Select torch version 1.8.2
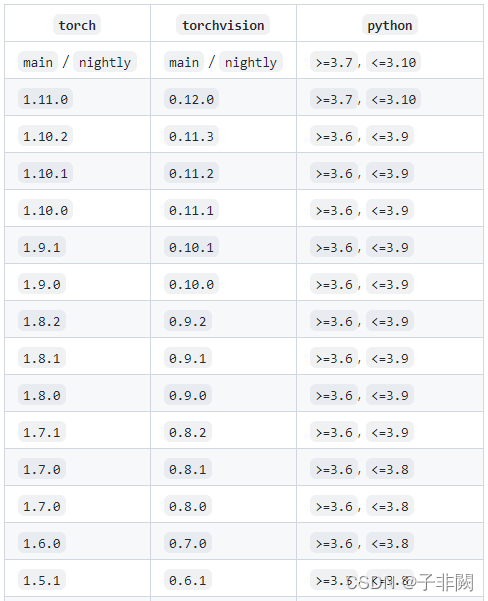The height and width of the screenshot is (601, 488). tap(42, 321)
